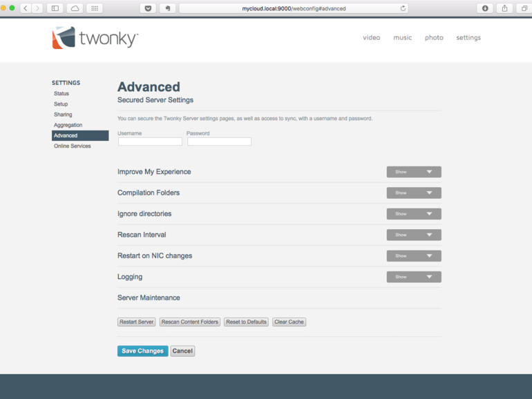Open the iCloud tabs icon
The height and width of the screenshot is (399, 532).
point(75,8)
